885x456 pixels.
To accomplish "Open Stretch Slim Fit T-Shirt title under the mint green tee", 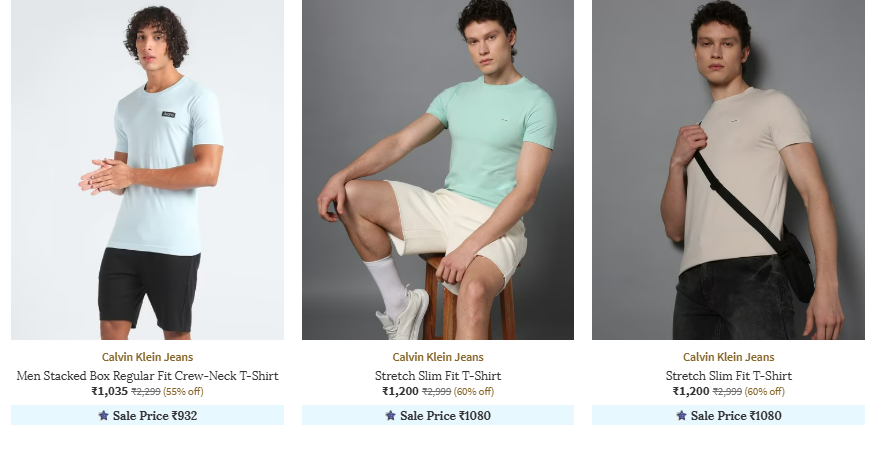I will click(438, 376).
